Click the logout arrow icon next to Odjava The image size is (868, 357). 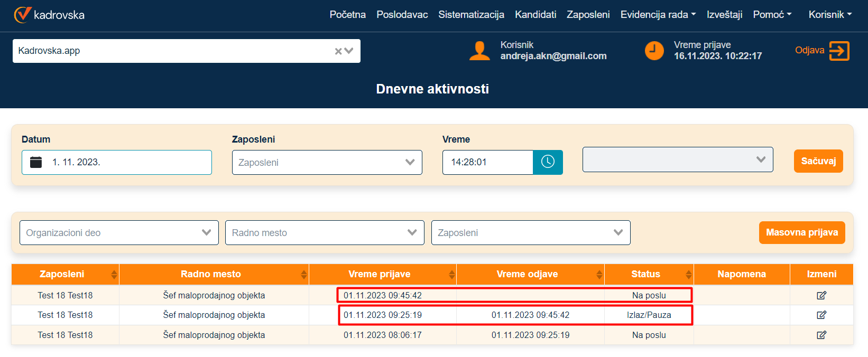click(x=839, y=51)
